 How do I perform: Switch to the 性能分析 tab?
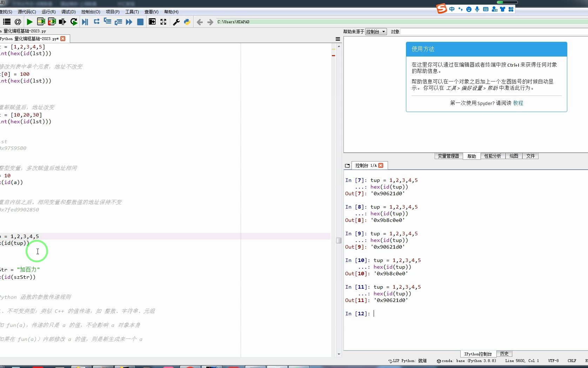pyautogui.click(x=493, y=156)
